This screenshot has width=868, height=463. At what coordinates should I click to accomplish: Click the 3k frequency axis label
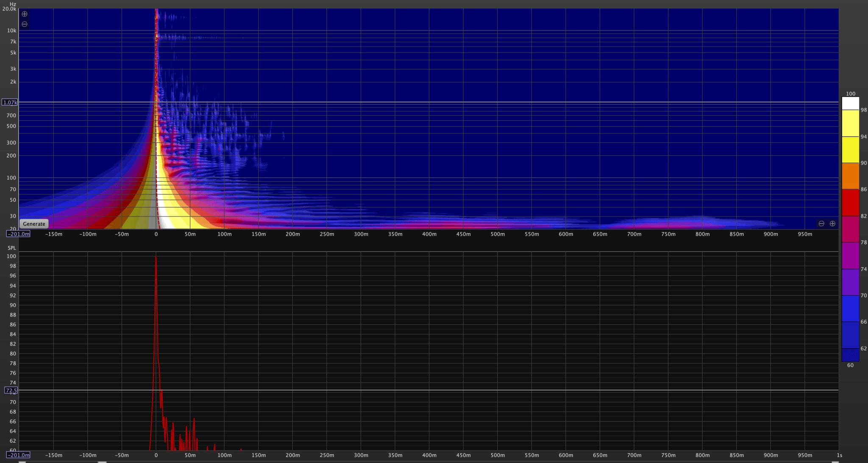[14, 69]
